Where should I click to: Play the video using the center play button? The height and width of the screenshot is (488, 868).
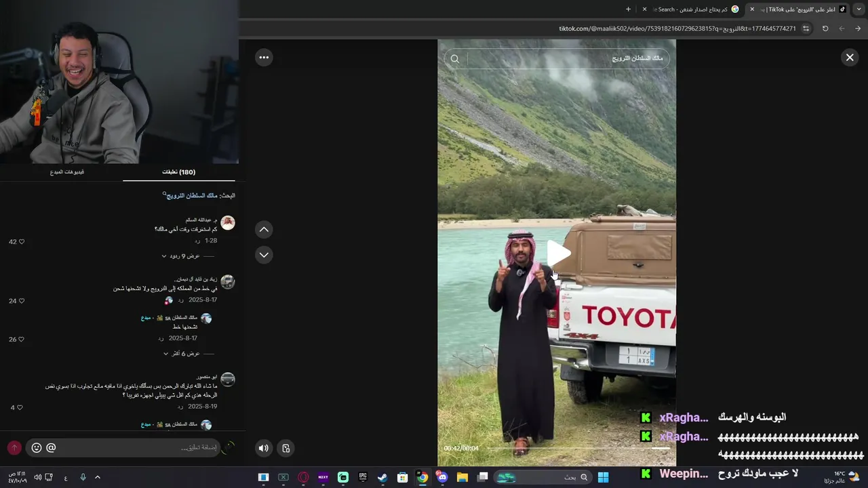557,253
